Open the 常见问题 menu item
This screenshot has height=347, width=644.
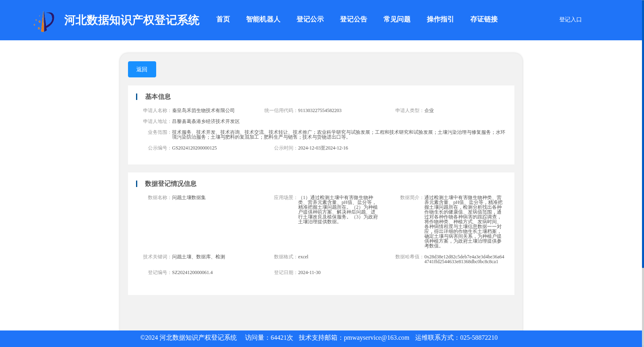pos(397,19)
